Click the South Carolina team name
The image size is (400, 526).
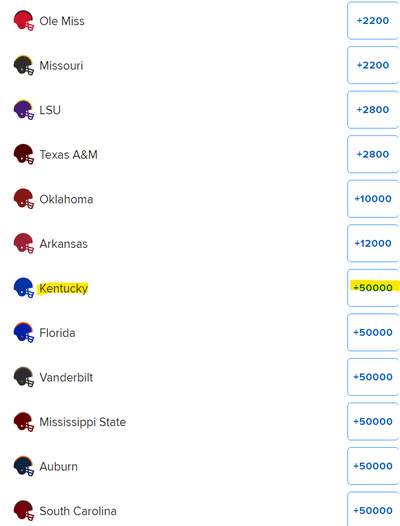click(x=78, y=511)
